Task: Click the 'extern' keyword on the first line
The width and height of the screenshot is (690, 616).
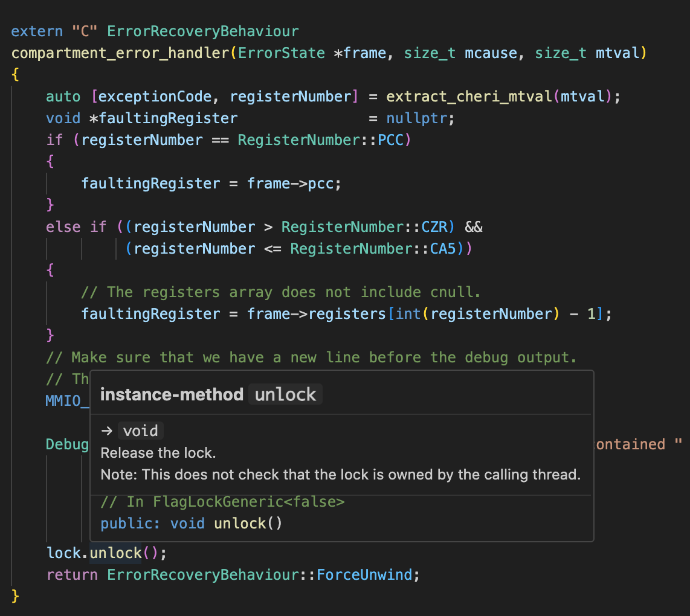Action: 37,31
